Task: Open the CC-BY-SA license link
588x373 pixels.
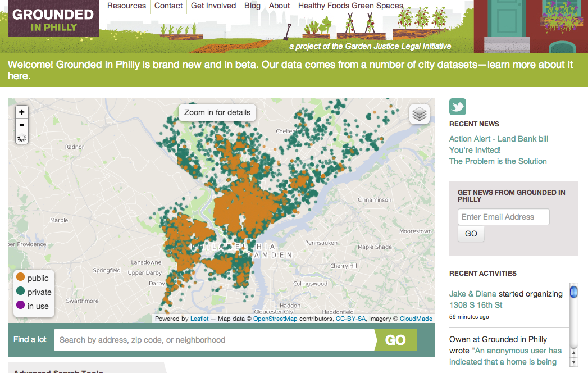Action: [350, 319]
